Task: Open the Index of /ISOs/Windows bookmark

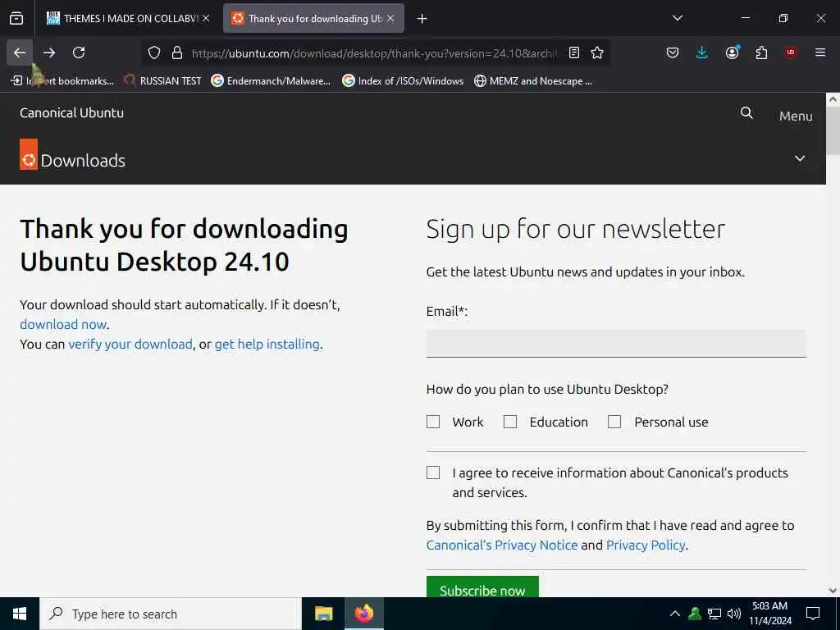Action: coord(403,81)
